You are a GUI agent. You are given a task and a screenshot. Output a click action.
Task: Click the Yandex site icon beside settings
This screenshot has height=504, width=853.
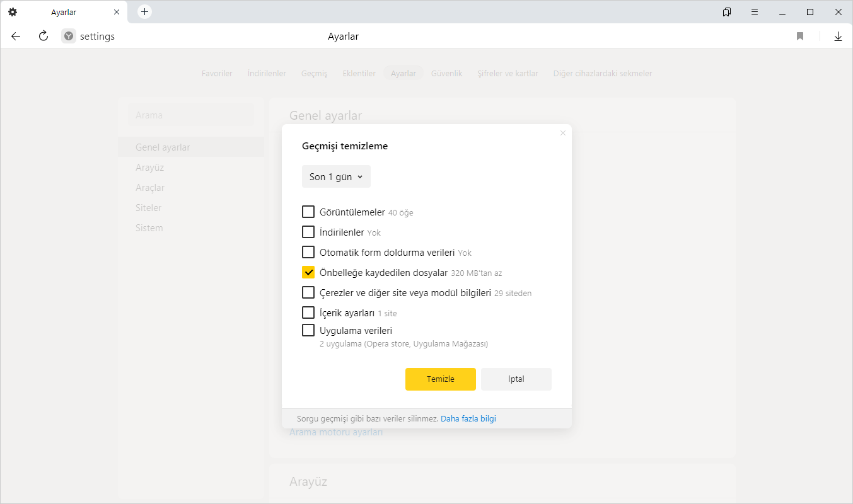point(69,37)
